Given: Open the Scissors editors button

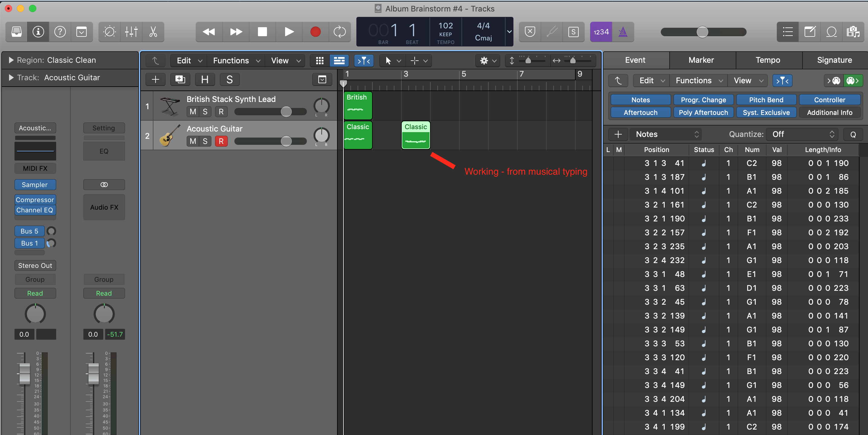Looking at the screenshot, I should (x=153, y=32).
